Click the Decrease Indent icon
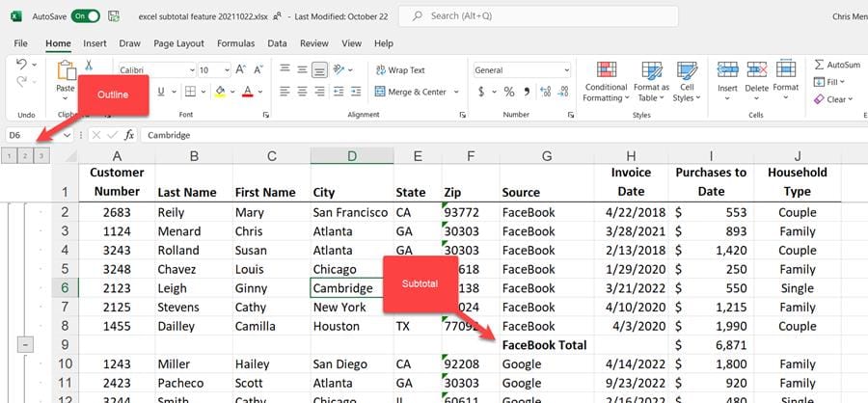868x403 pixels. [339, 92]
